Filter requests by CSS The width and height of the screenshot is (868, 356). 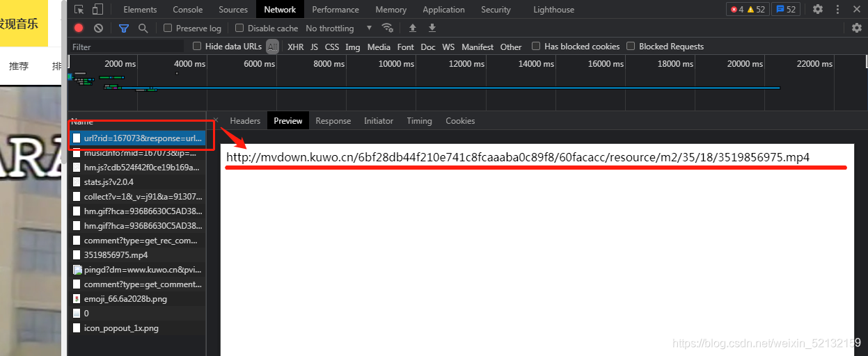pos(332,47)
